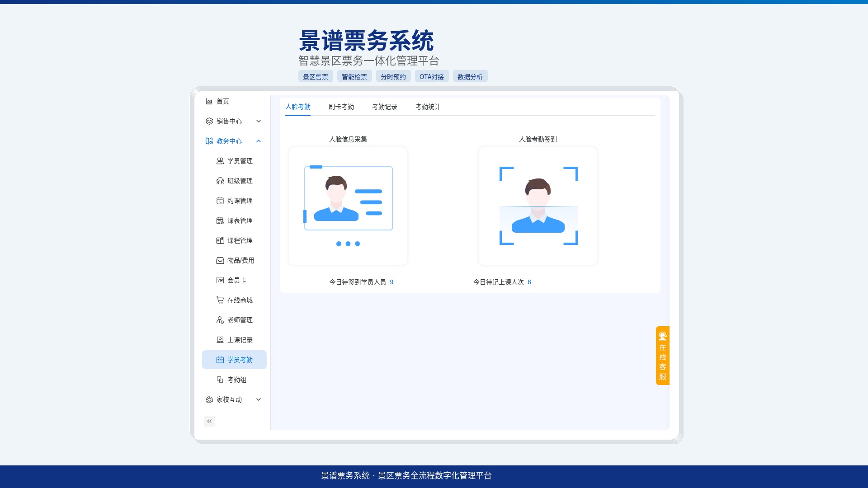Open the 课程管理 menu item
The height and width of the screenshot is (488, 868).
point(234,240)
